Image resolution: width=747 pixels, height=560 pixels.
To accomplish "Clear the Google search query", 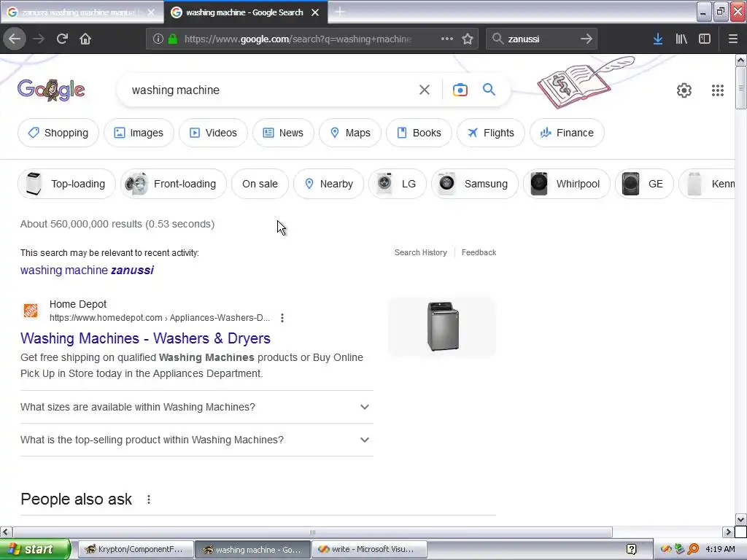I will pyautogui.click(x=425, y=90).
